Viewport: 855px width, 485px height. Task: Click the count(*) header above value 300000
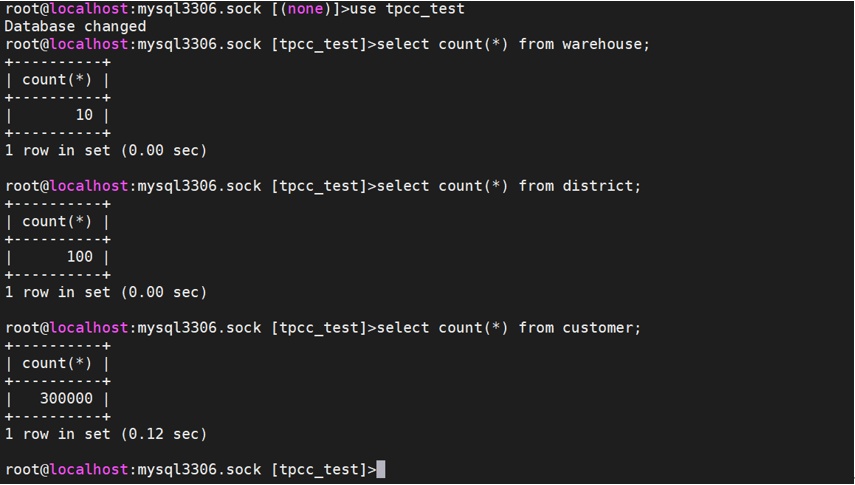click(58, 364)
